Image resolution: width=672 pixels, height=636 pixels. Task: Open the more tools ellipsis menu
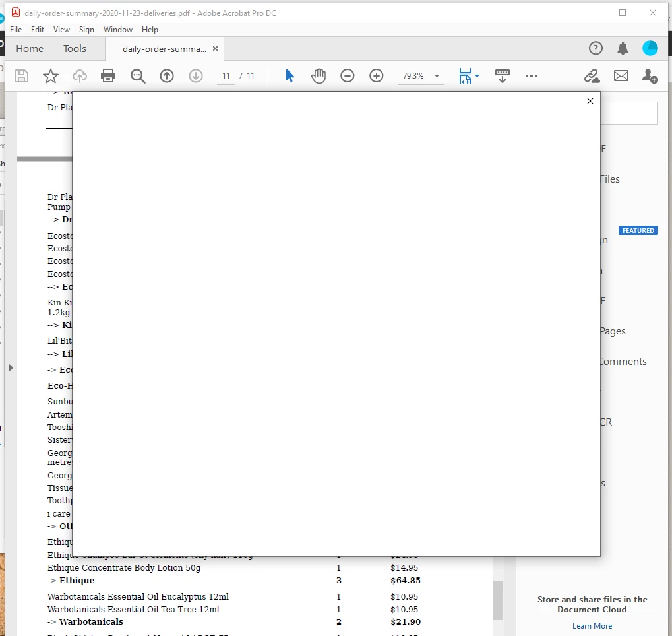click(x=532, y=76)
